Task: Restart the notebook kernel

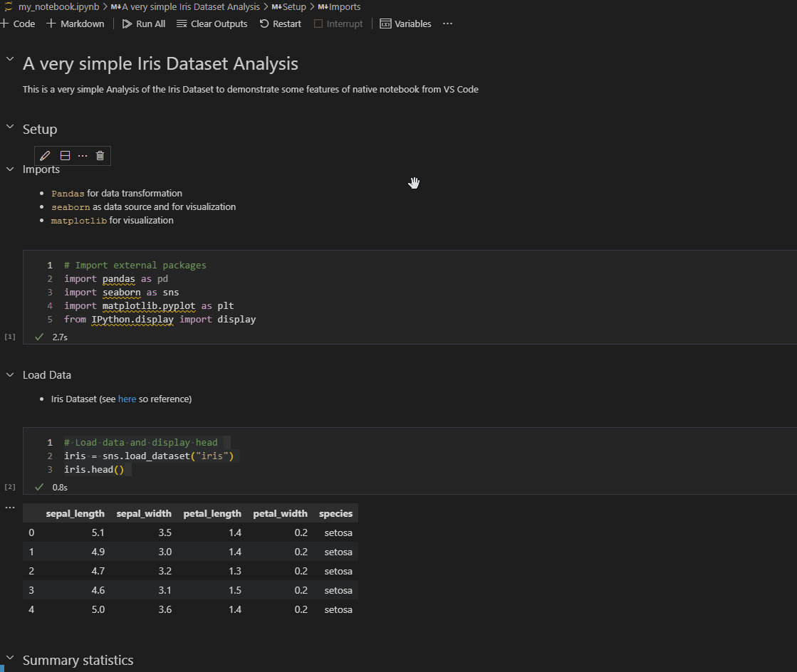Action: tap(281, 24)
